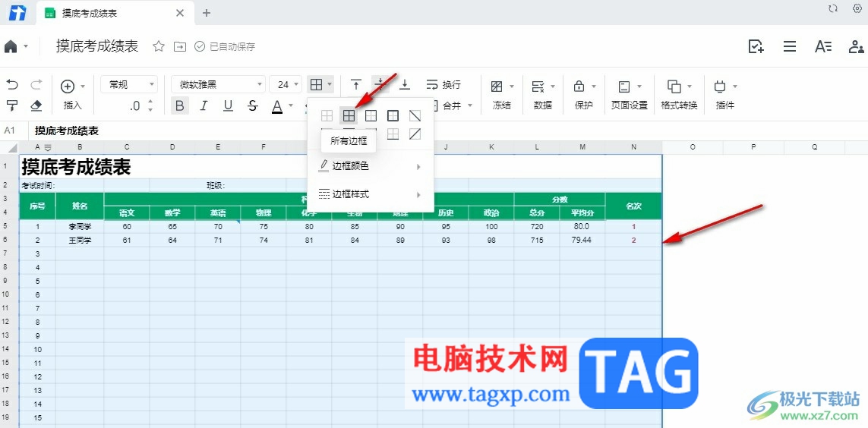Expand the borders dropdown arrow
Viewport: 868px width, 428px height.
[330, 84]
